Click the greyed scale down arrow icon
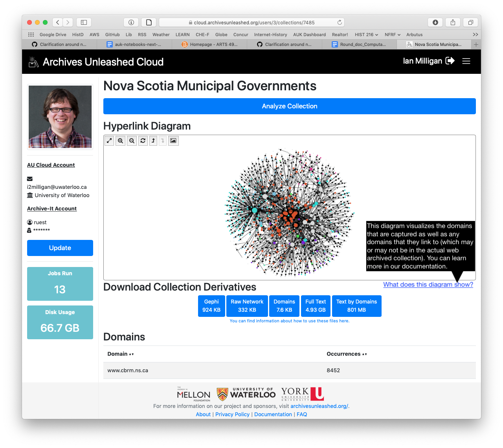Viewport: 503px width, 448px height. (163, 141)
